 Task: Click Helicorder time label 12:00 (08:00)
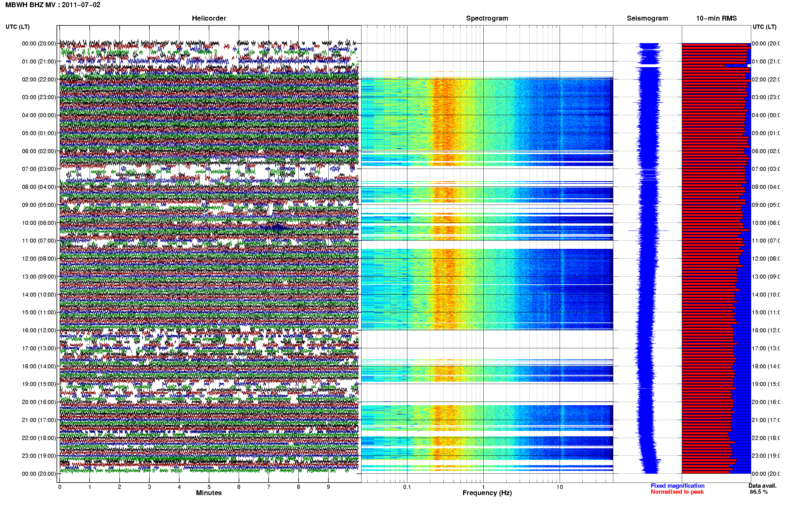[39, 259]
